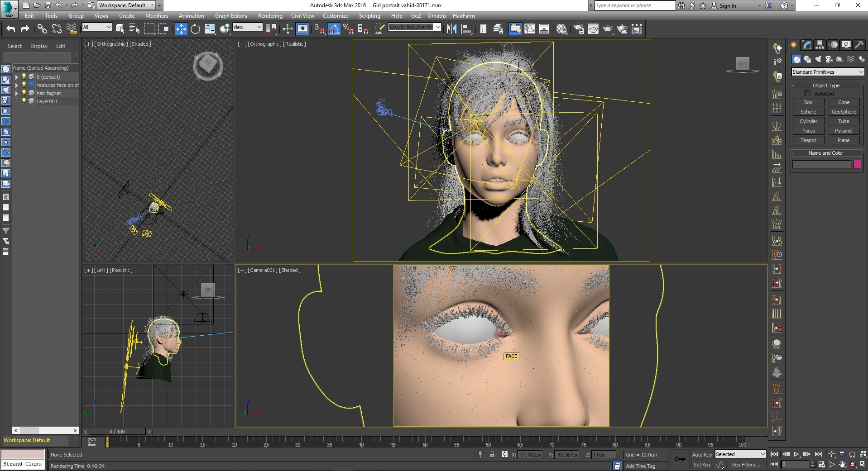The image size is (868, 471).
Task: Click the Select and Link tool
Action: [42, 29]
